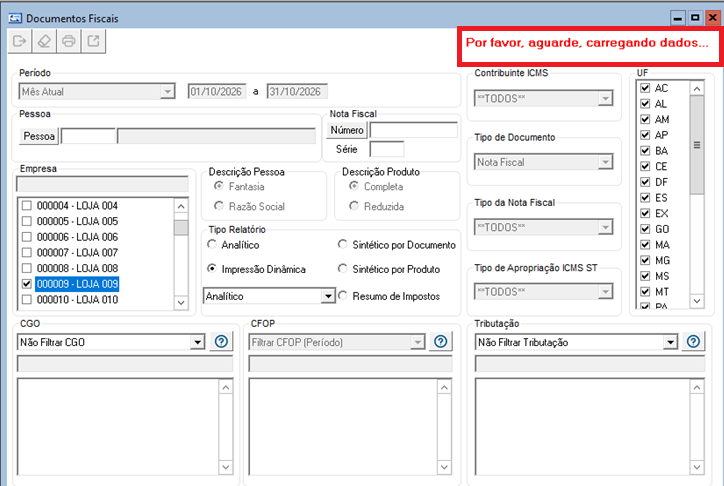The height and width of the screenshot is (486, 724).
Task: Select the 000009 - LOJA 009 row
Action: tap(77, 284)
